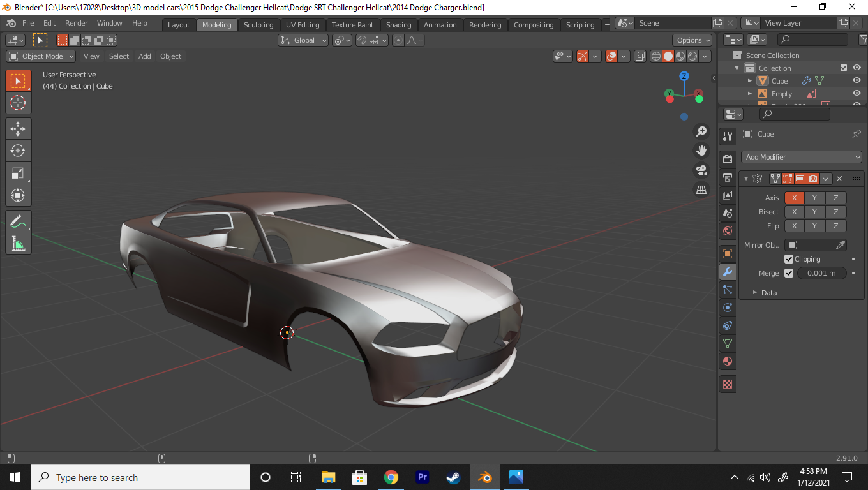This screenshot has width=868, height=490.
Task: Enable Bisect on the Y axis
Action: click(x=814, y=212)
